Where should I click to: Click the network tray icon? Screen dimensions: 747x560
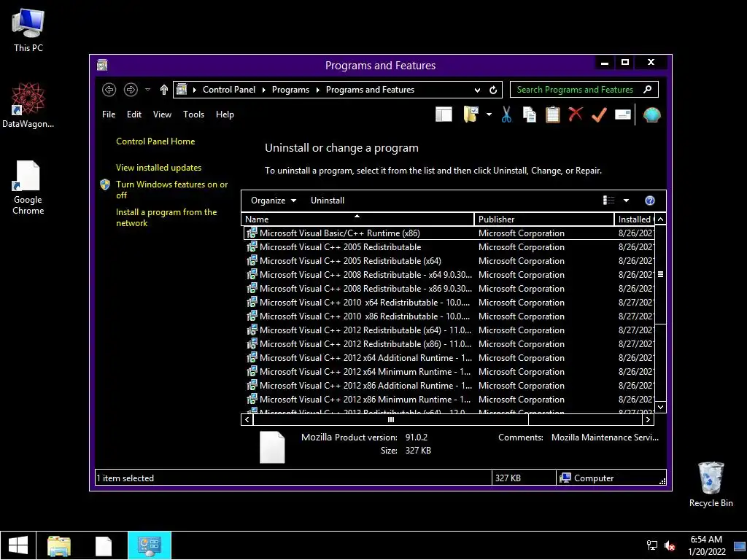tap(651, 545)
